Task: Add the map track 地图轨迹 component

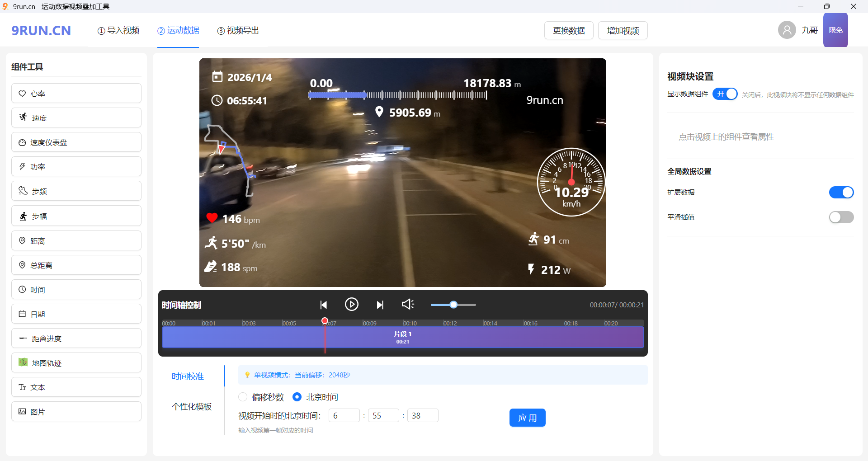Action: click(x=76, y=362)
